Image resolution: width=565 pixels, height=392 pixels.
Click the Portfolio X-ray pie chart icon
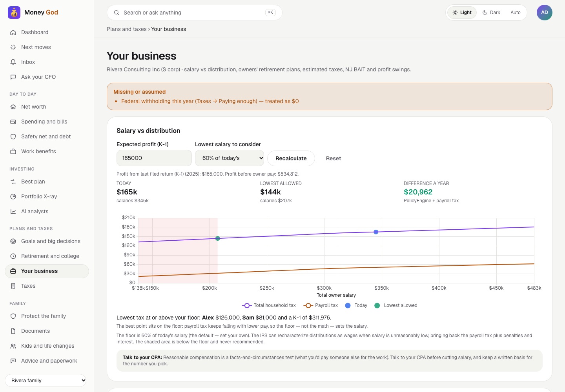coord(13,196)
